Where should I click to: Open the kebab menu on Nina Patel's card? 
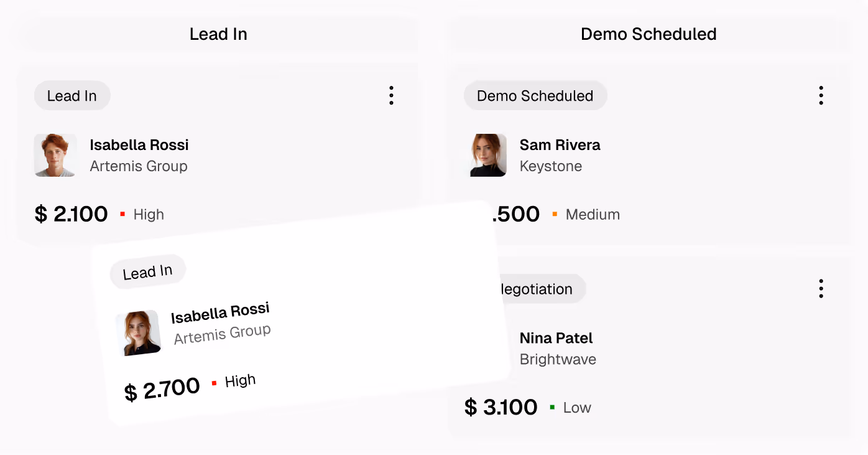coord(821,288)
